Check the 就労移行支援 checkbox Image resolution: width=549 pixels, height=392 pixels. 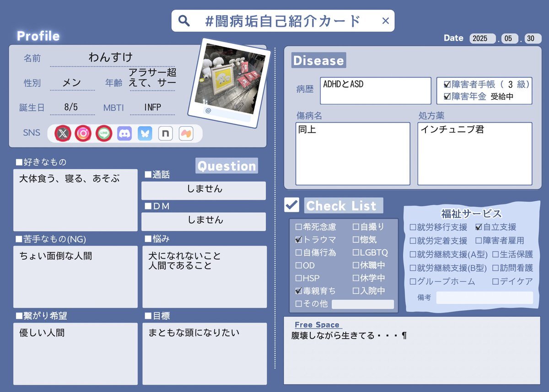(x=413, y=227)
